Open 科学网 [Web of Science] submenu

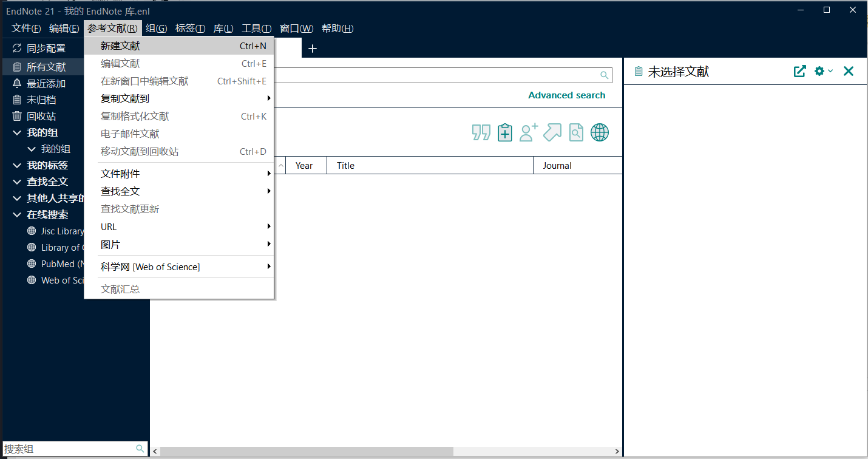pyautogui.click(x=150, y=267)
